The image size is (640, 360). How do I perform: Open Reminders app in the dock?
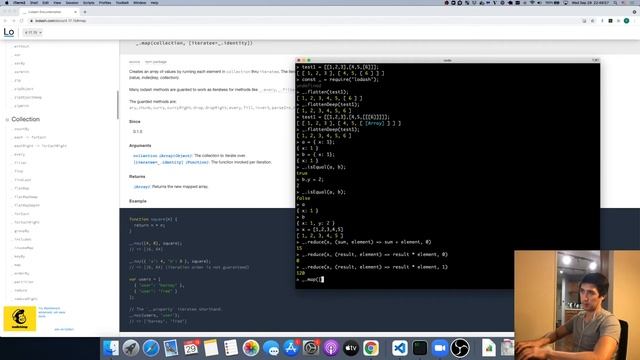(x=231, y=348)
